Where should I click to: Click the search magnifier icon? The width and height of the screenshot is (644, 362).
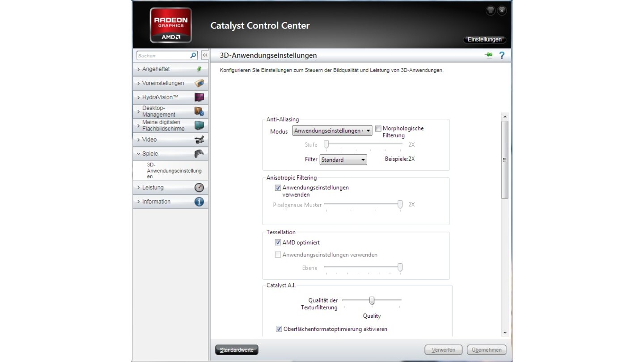[193, 55]
